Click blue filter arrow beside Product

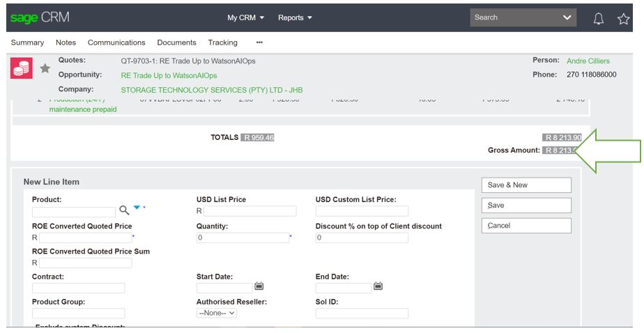137,208
